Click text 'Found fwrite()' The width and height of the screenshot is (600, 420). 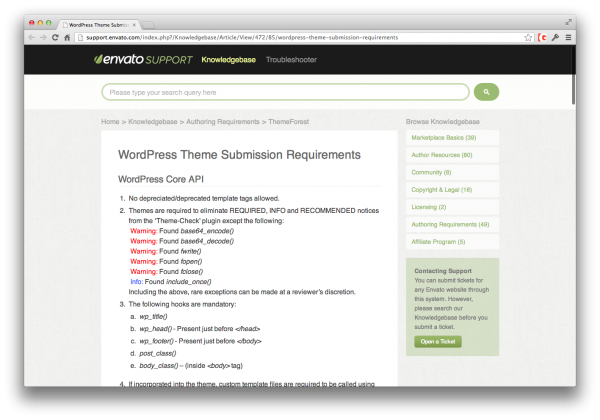[x=180, y=251]
